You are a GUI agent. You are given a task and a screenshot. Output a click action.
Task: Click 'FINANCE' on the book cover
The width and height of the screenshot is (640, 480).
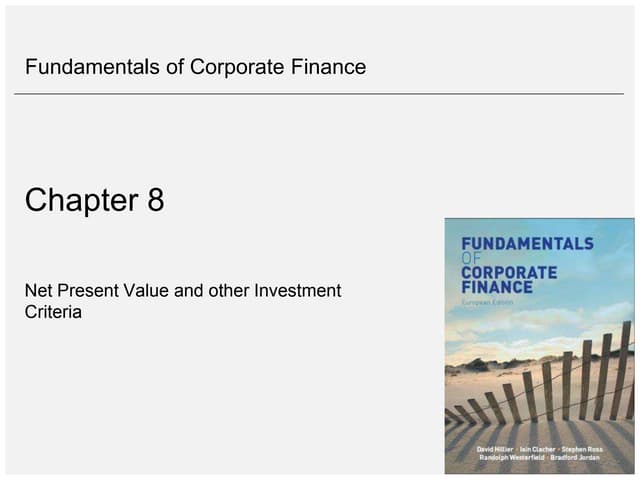click(x=497, y=287)
